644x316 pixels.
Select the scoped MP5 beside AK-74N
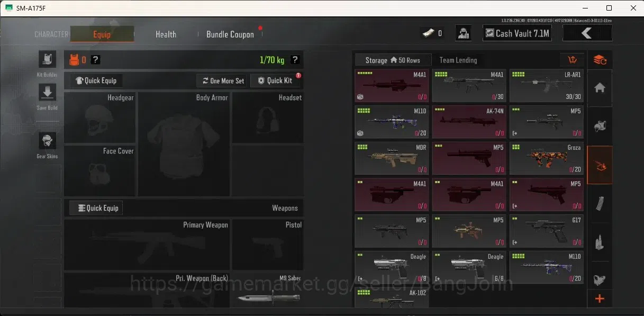point(547,122)
